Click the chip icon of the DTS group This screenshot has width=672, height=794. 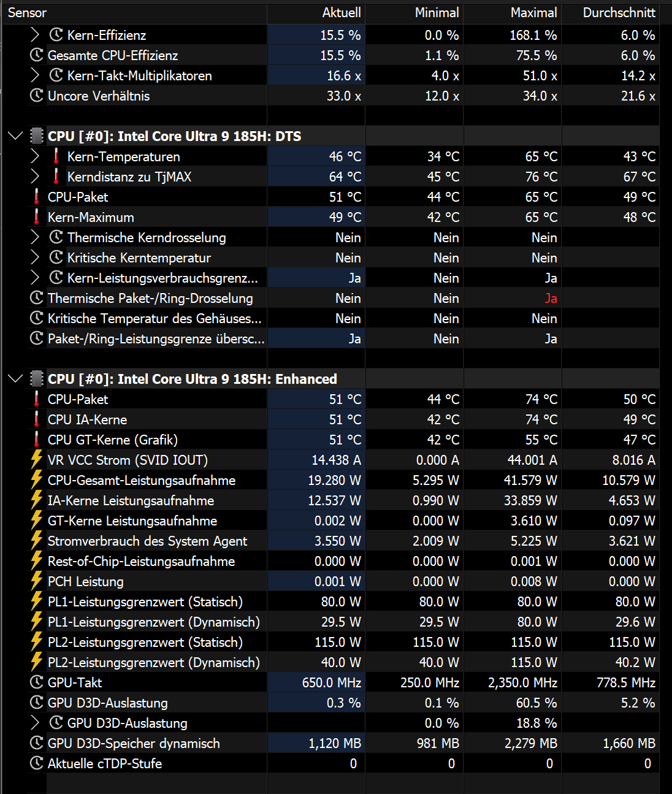(x=37, y=136)
